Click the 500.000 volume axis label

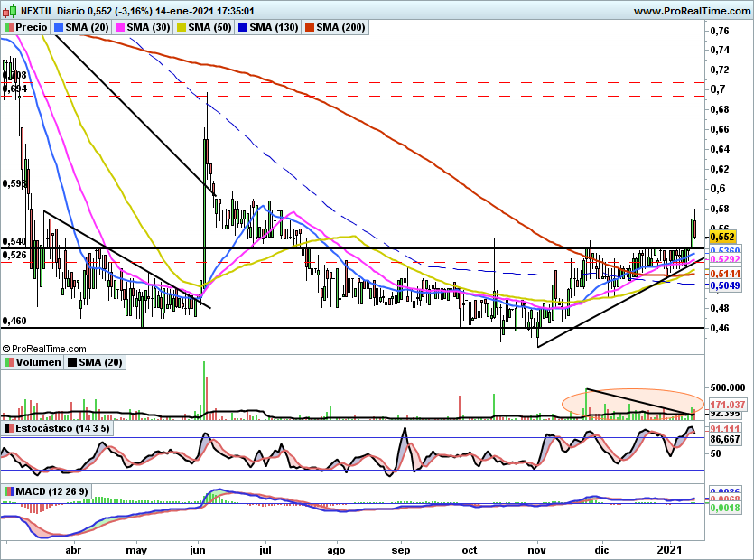728,387
